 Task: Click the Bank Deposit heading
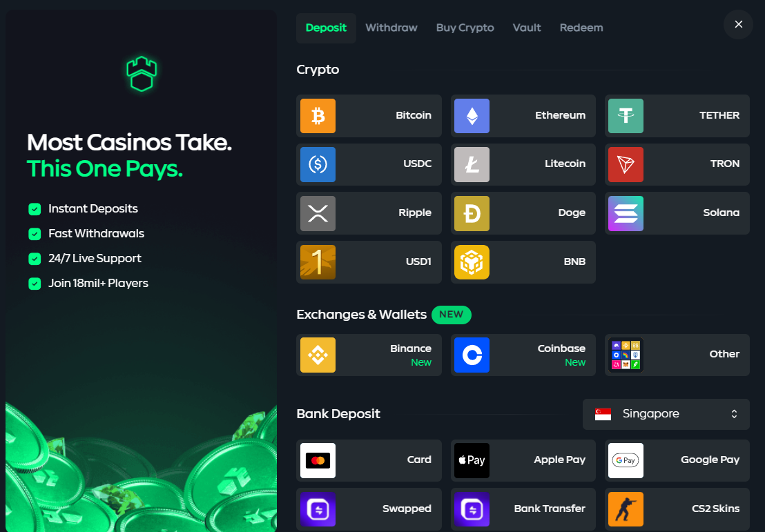click(338, 414)
